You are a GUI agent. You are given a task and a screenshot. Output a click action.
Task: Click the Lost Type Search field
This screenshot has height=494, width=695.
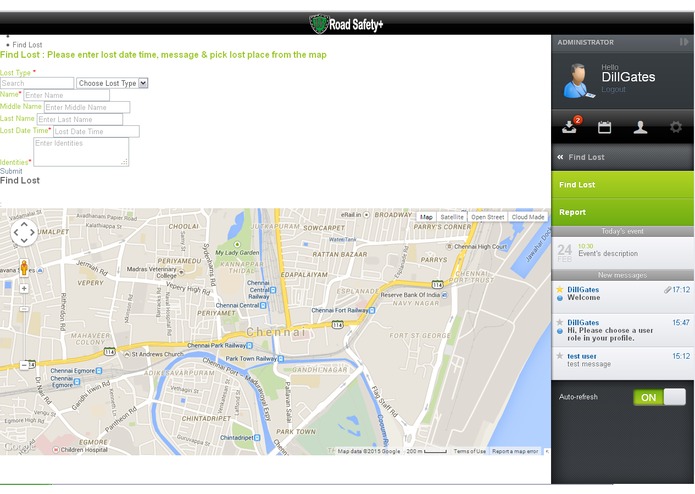pos(37,83)
